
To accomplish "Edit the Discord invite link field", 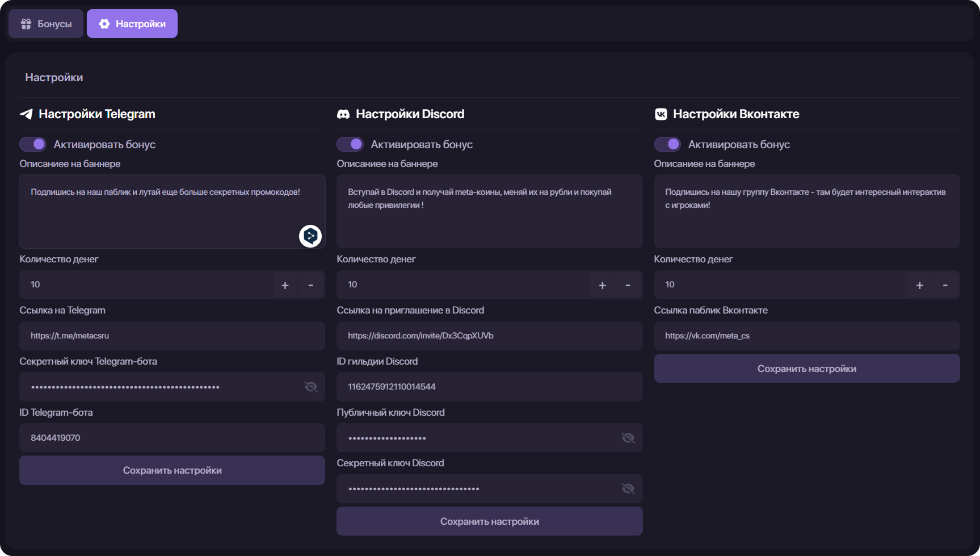I will (x=489, y=336).
